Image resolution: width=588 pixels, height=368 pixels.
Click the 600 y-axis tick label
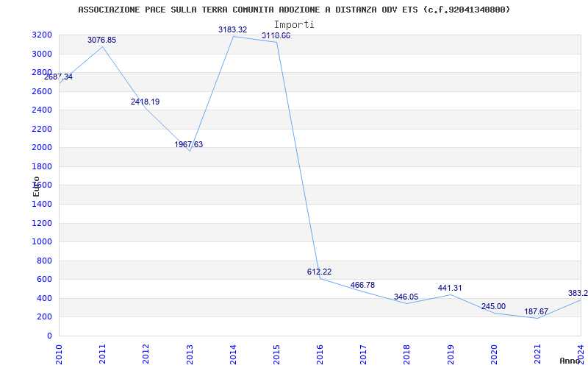(x=44, y=280)
